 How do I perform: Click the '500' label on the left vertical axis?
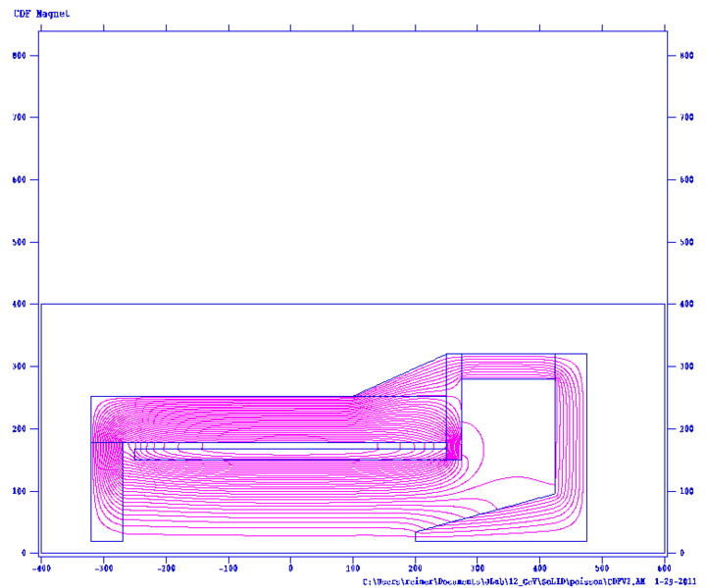pyautogui.click(x=20, y=242)
